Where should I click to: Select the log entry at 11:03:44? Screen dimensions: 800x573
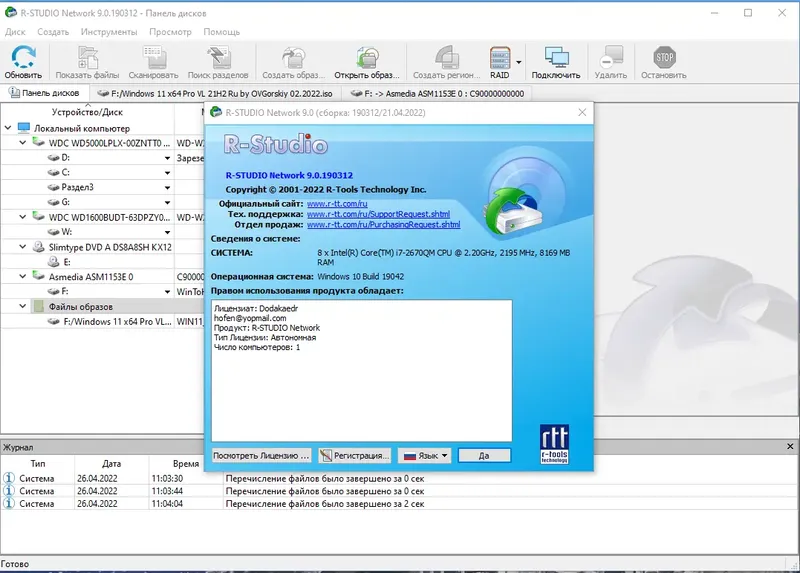[x=399, y=491]
